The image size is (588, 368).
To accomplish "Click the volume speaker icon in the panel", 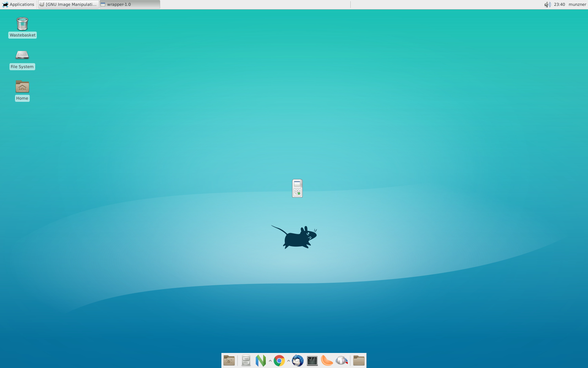I will tap(547, 4).
